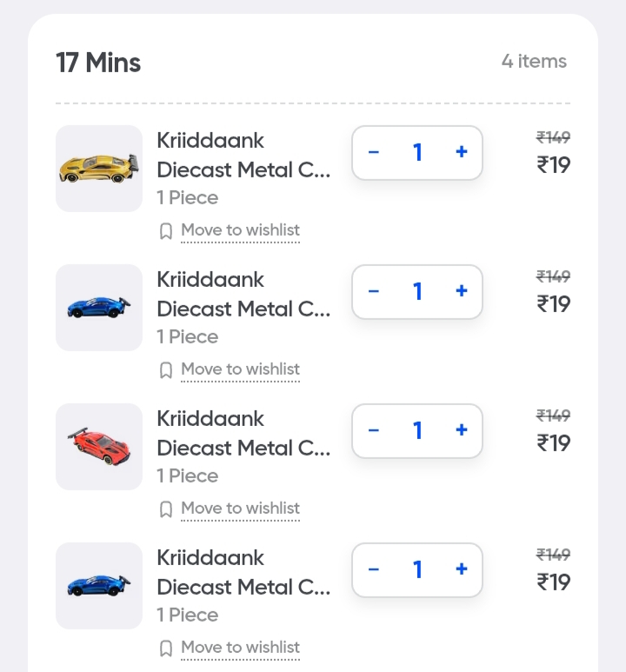Click bookmark icon under the fourth item
Screen dimensions: 626x672
(166, 649)
